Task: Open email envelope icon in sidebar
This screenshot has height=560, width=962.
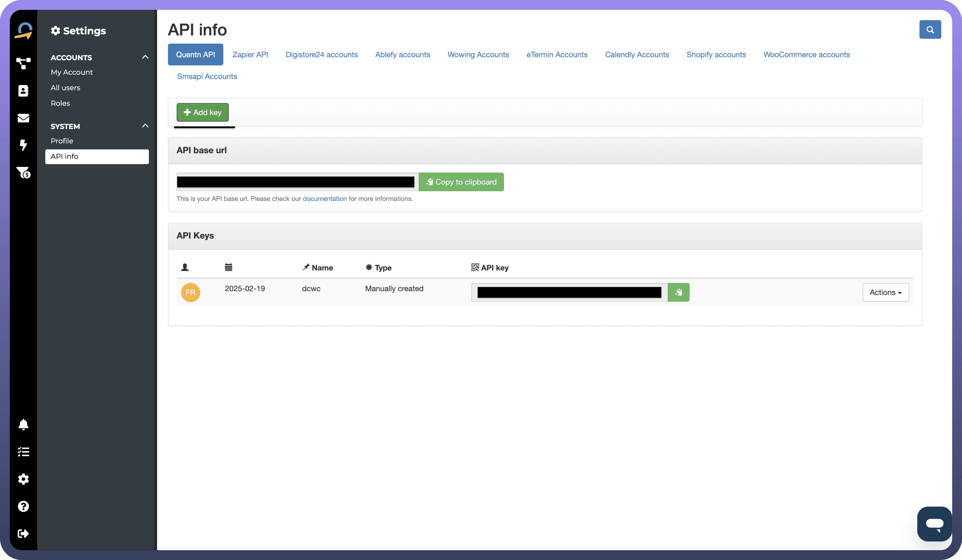Action: [x=23, y=118]
